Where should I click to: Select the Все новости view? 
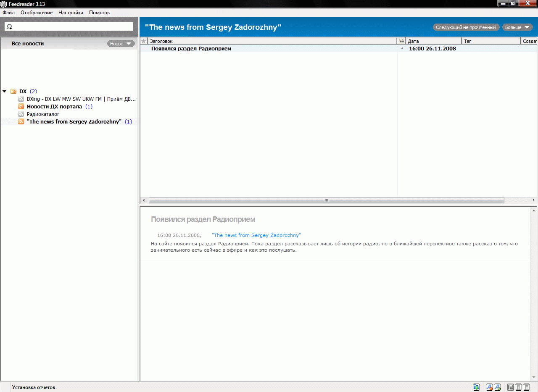tap(28, 44)
